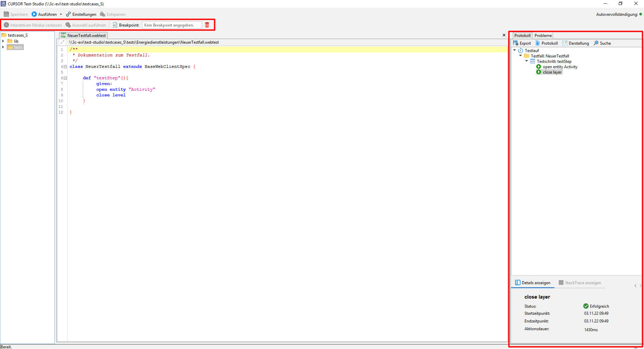
Task: Open Suche with the magnifier icon
Action: coord(596,43)
